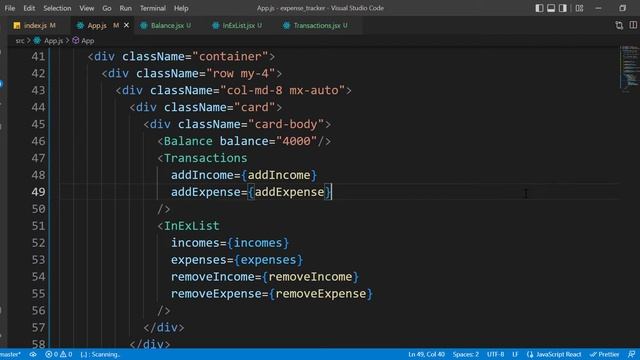Minimize the VS Code window

coord(598,8)
